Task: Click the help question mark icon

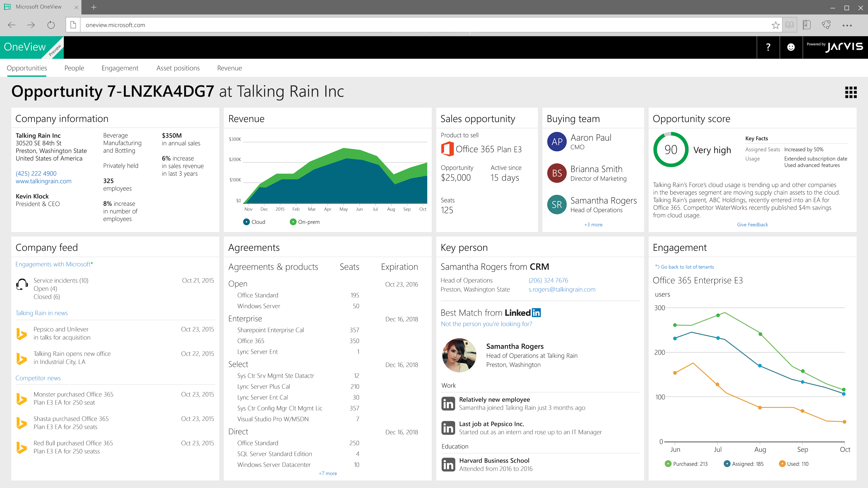Action: (768, 47)
